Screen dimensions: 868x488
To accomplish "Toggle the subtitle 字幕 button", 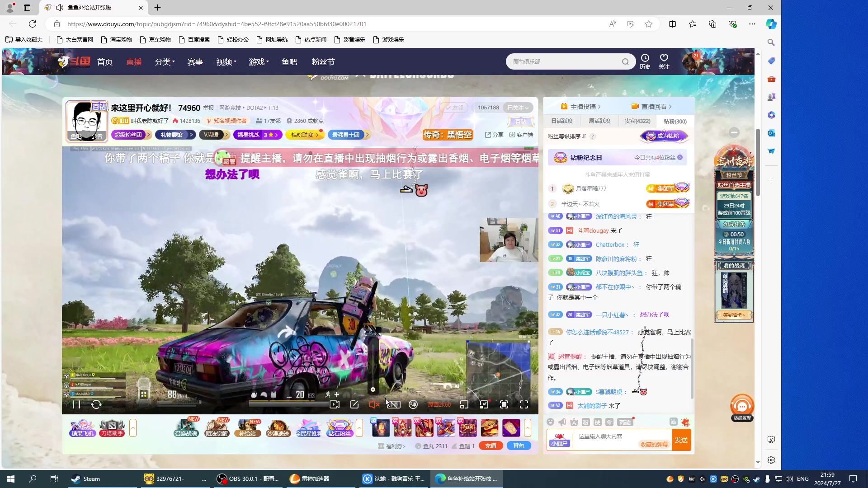I will click(393, 404).
